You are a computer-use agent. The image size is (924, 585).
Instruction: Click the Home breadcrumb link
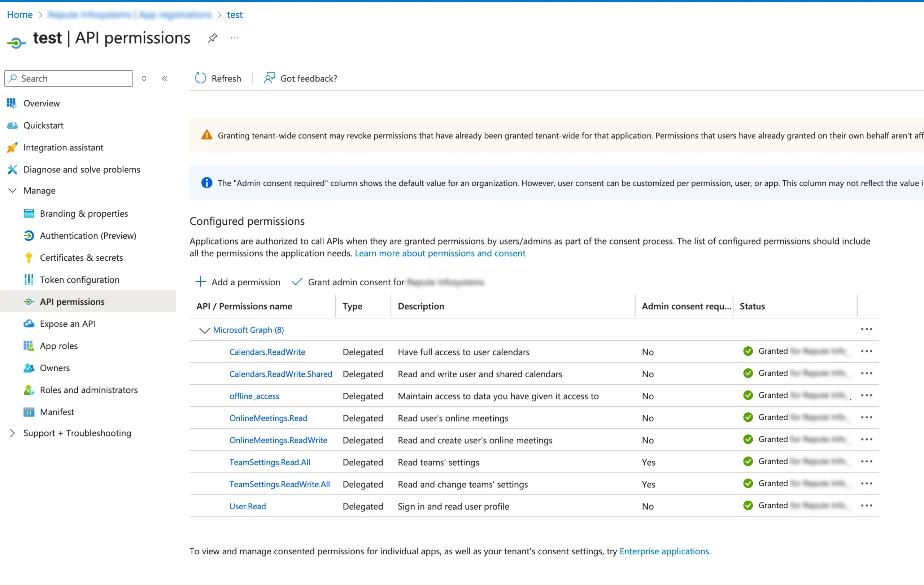(19, 14)
